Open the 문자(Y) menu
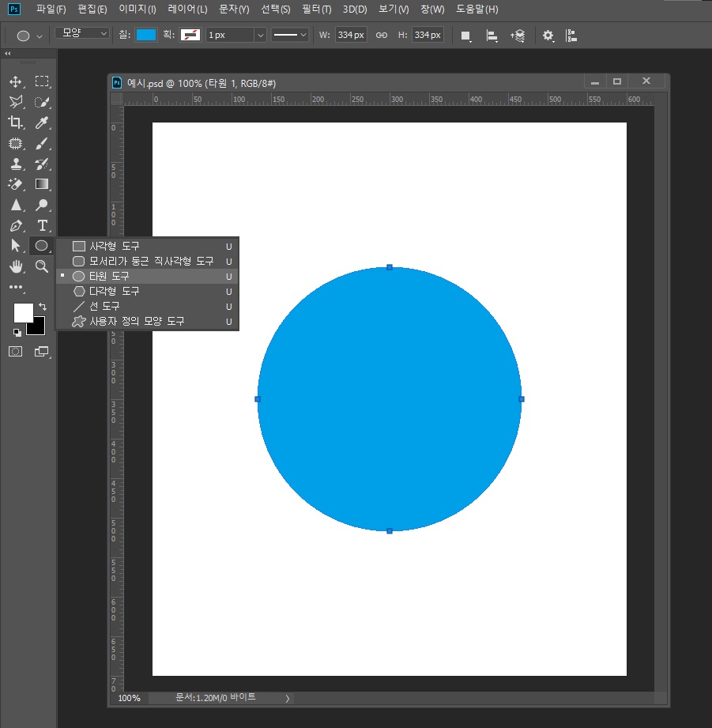 point(234,9)
